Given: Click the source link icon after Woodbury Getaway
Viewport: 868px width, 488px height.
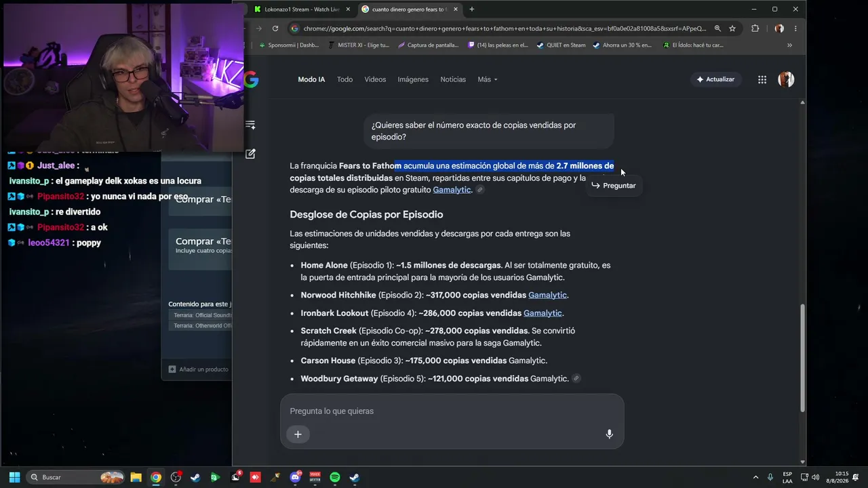Looking at the screenshot, I should click(576, 378).
